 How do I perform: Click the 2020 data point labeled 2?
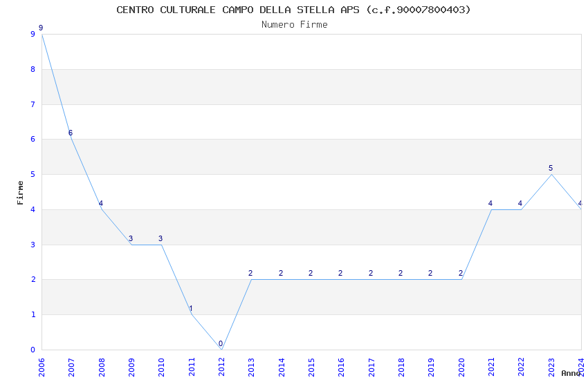point(461,279)
